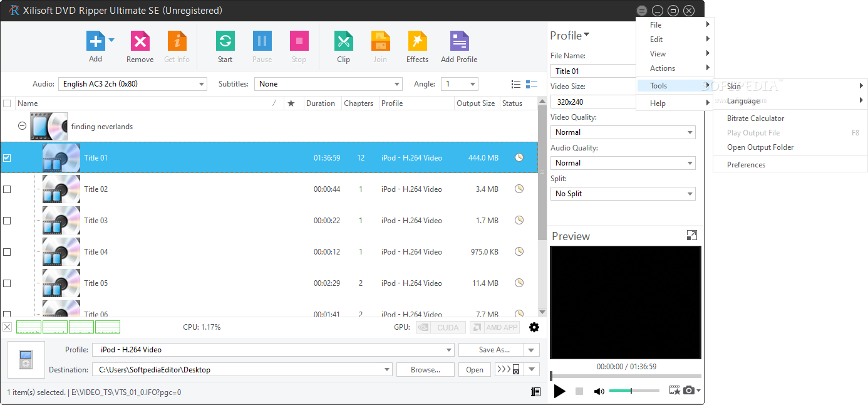This screenshot has width=868, height=405.
Task: Click the Remove toolbar icon
Action: [x=140, y=41]
